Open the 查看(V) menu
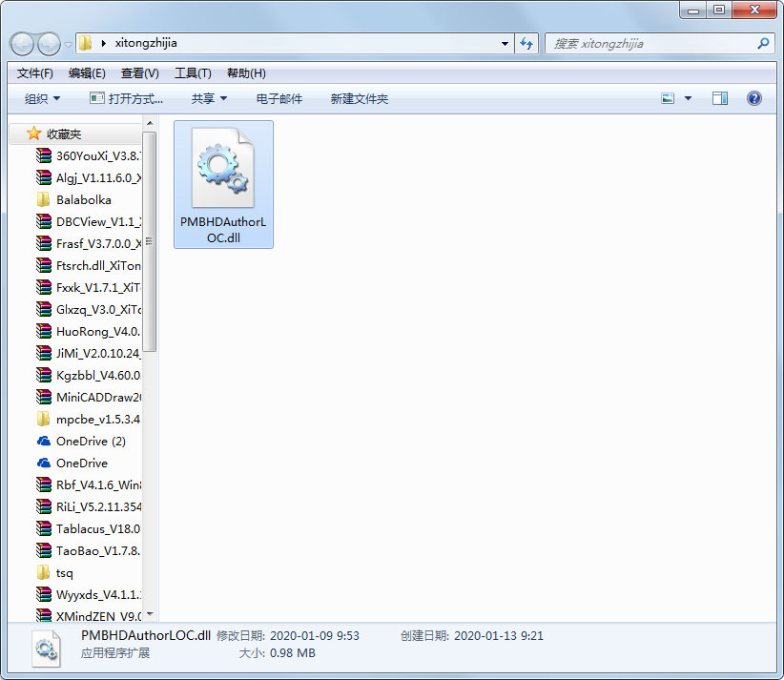Viewport: 784px width, 680px height. [140, 73]
